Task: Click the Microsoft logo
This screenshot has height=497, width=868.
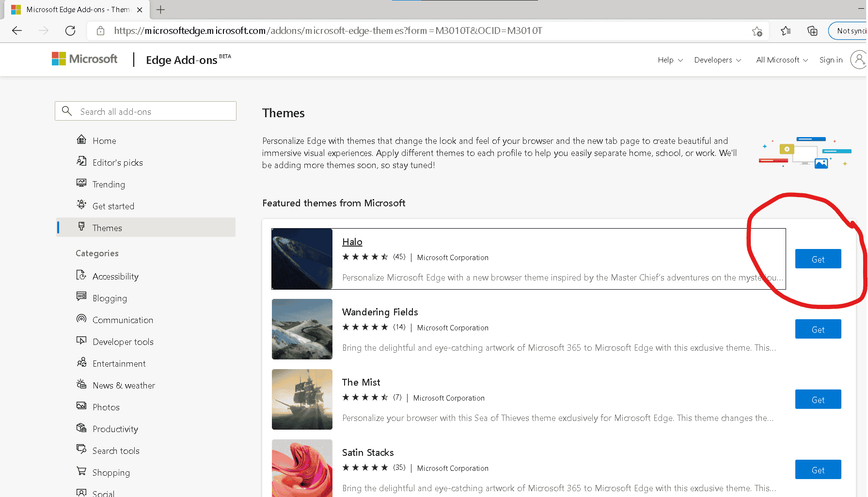Action: [x=85, y=59]
